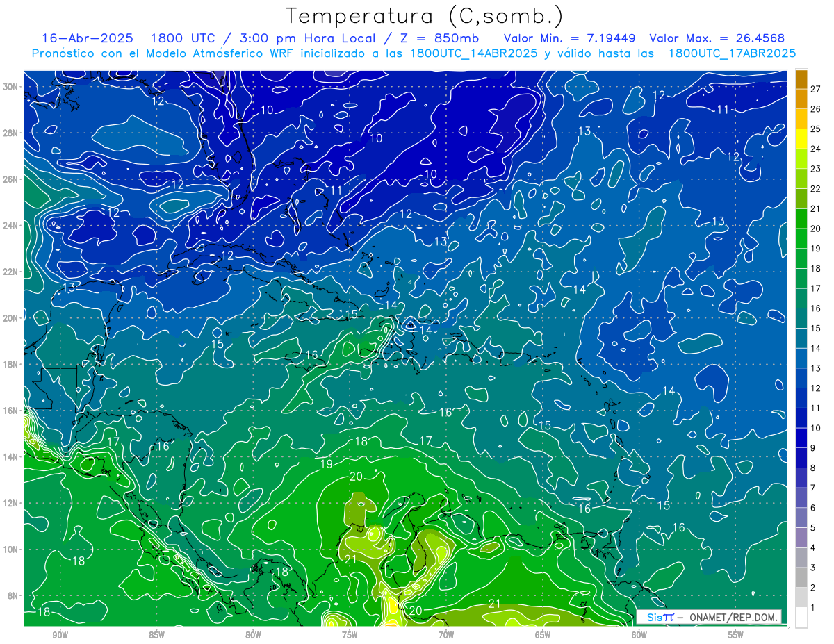Click the '22N' latitude axis label
The image size is (834, 644).
(x=12, y=272)
